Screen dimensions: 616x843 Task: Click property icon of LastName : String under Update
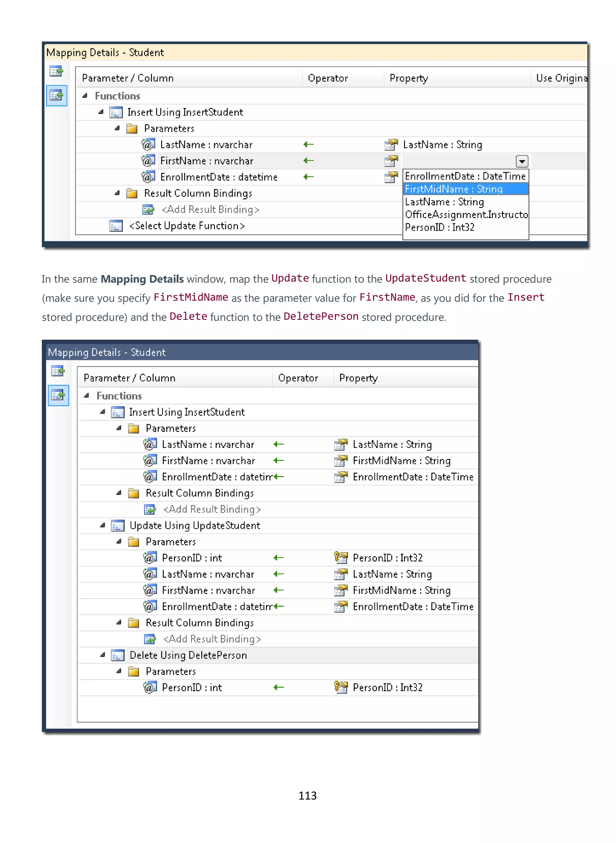point(341,574)
